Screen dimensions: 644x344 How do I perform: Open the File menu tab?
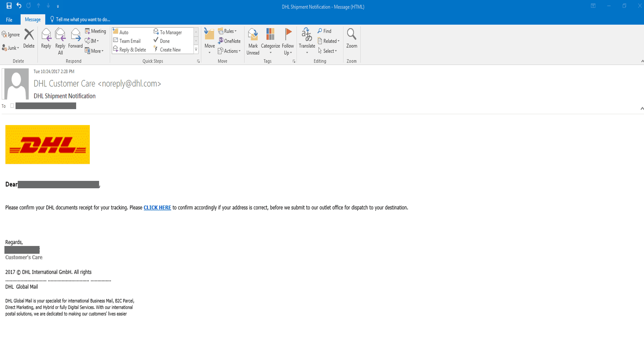(x=9, y=20)
